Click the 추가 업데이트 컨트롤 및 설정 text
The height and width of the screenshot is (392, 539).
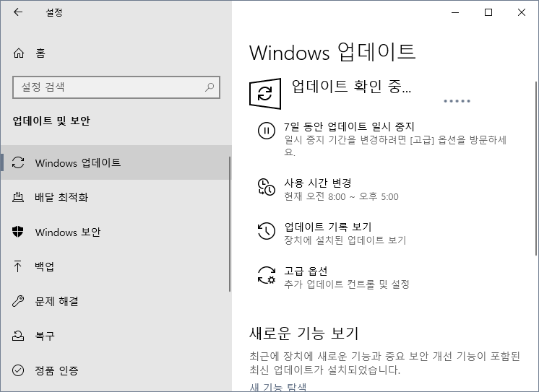[x=347, y=284]
